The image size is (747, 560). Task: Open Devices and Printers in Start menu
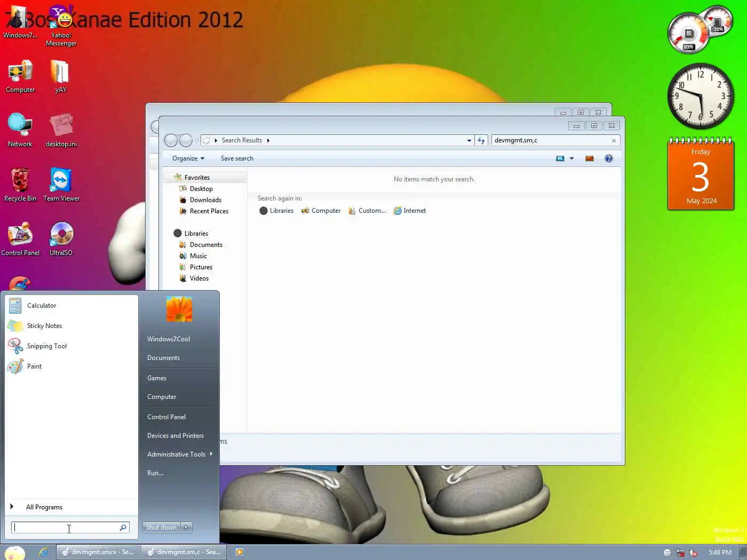coord(179,436)
